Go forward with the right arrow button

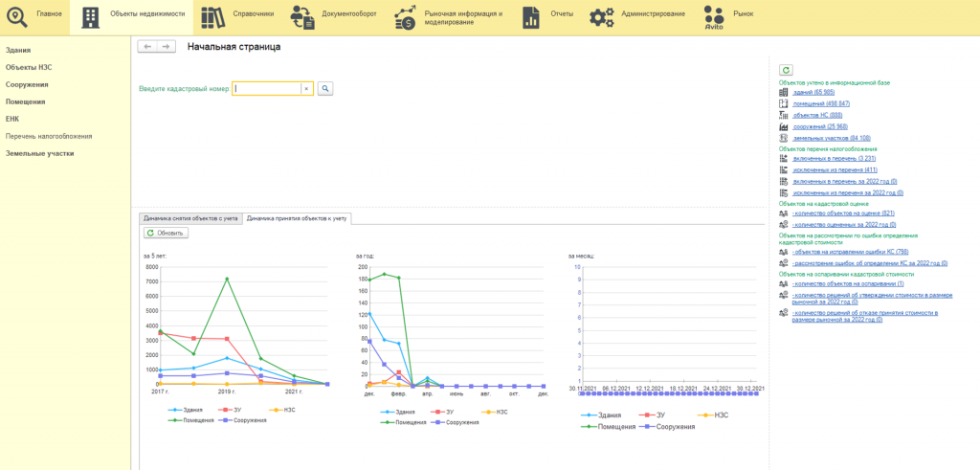pos(167,47)
